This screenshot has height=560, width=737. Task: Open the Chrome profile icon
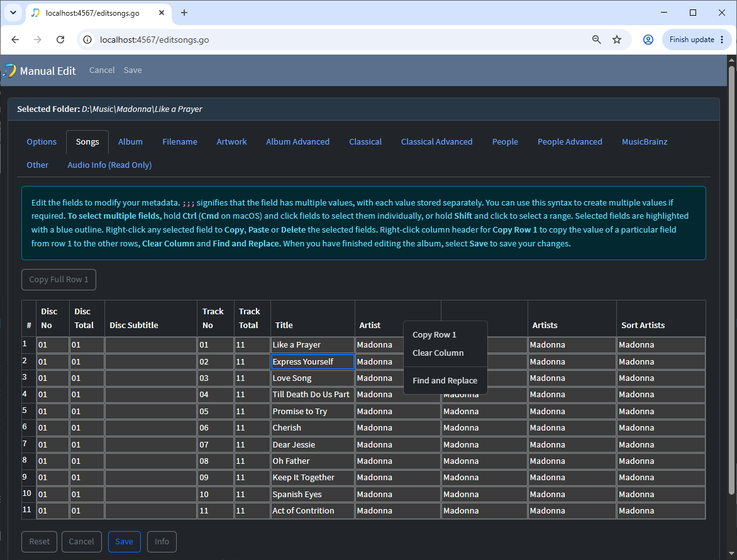(x=648, y=40)
